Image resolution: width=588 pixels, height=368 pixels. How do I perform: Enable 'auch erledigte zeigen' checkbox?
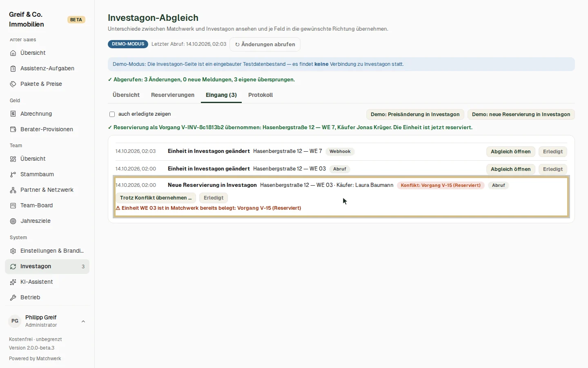pos(112,114)
